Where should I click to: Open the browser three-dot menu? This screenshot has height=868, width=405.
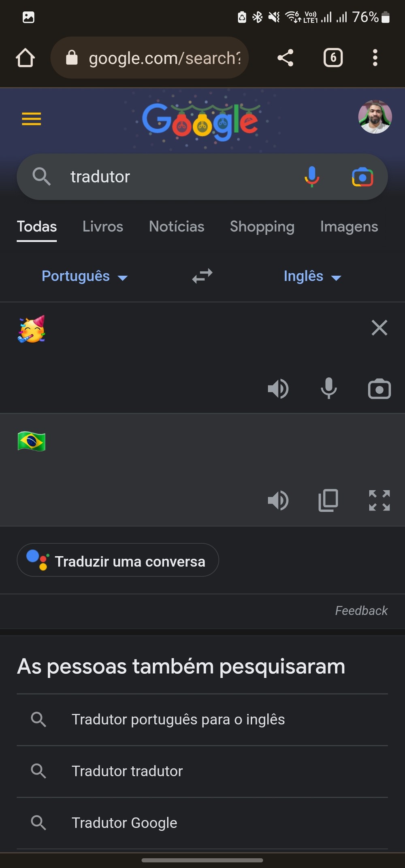tap(375, 58)
